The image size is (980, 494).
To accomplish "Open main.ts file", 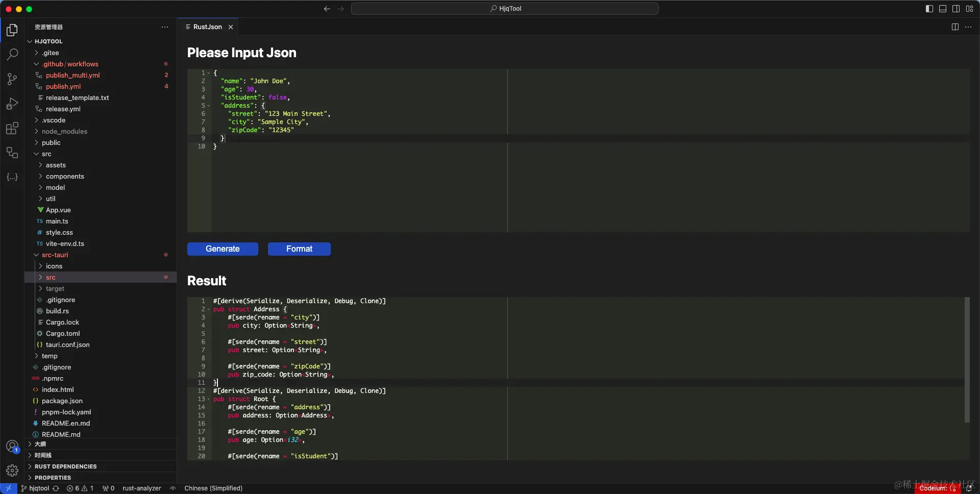I will click(x=101, y=221).
